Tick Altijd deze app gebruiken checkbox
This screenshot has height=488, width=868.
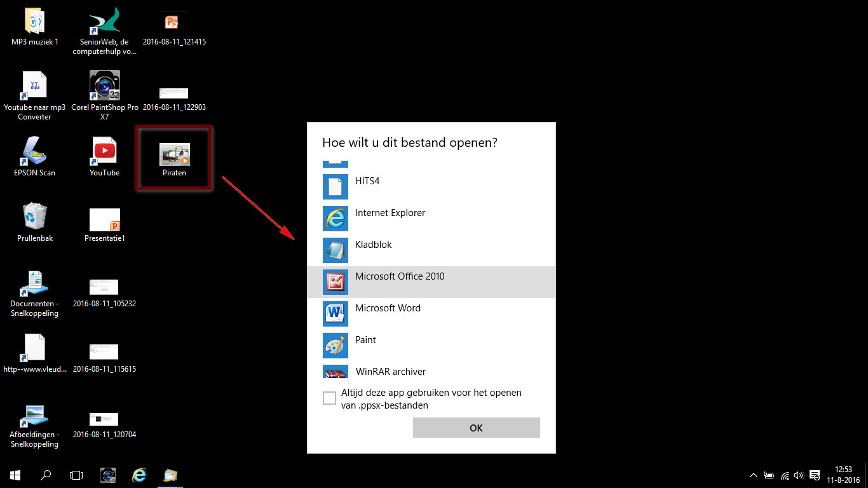pos(329,398)
